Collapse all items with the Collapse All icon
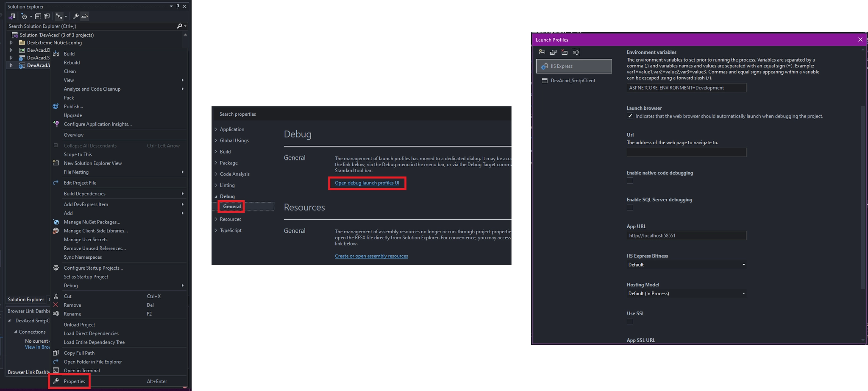The height and width of the screenshot is (391, 868). pos(38,16)
